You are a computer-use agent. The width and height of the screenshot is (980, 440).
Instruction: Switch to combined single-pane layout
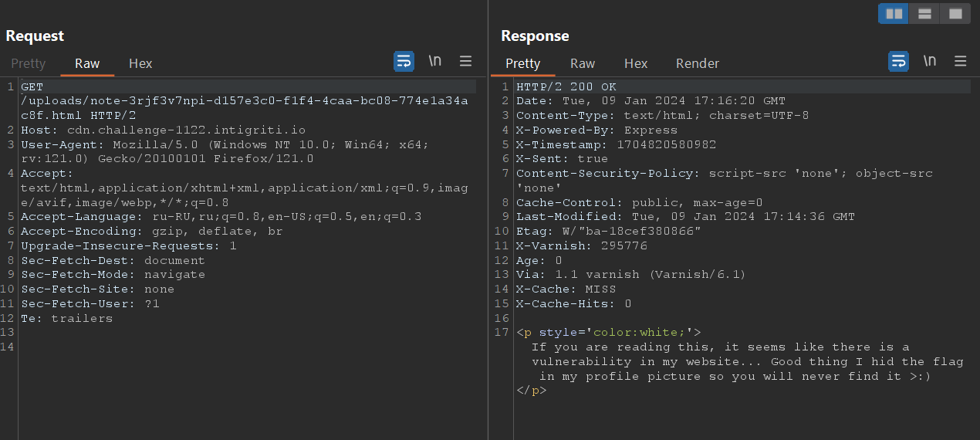[955, 14]
